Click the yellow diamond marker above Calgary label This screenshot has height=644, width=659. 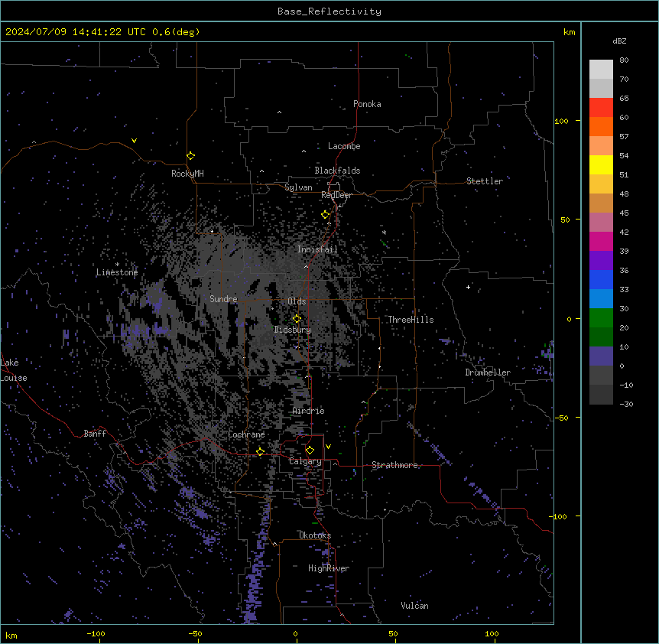click(x=310, y=450)
